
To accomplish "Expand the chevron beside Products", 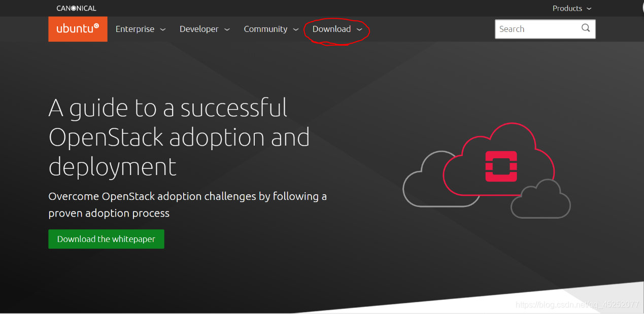I will 589,9.
